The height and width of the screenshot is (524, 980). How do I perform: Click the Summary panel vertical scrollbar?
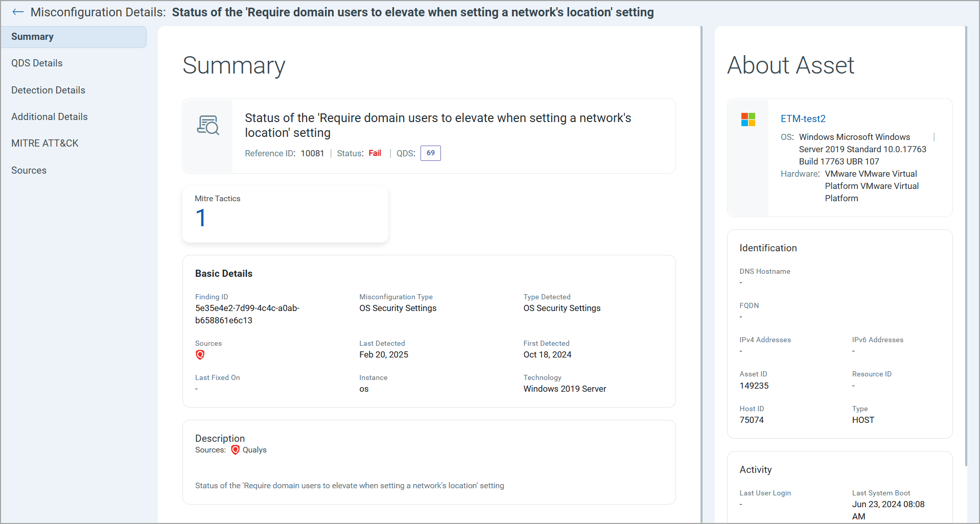click(x=702, y=274)
